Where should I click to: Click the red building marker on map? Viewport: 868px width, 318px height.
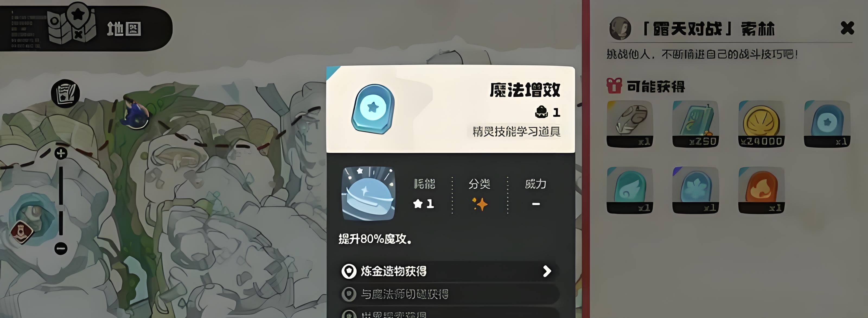(x=22, y=232)
